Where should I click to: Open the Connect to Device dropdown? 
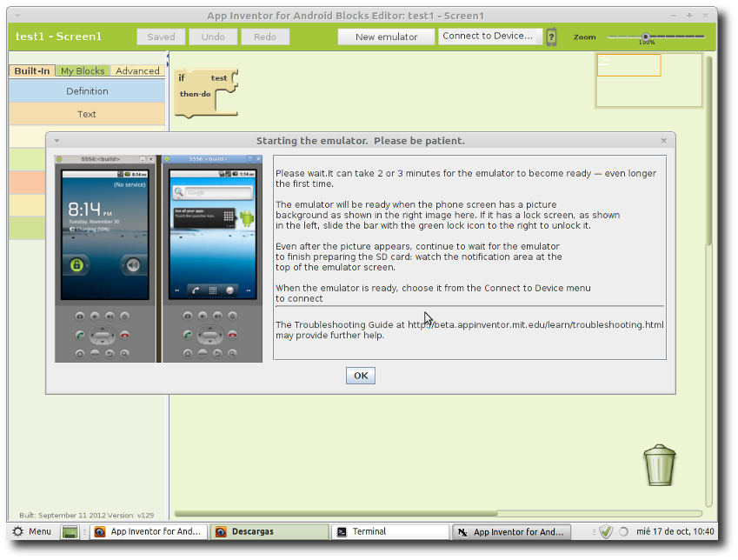490,37
